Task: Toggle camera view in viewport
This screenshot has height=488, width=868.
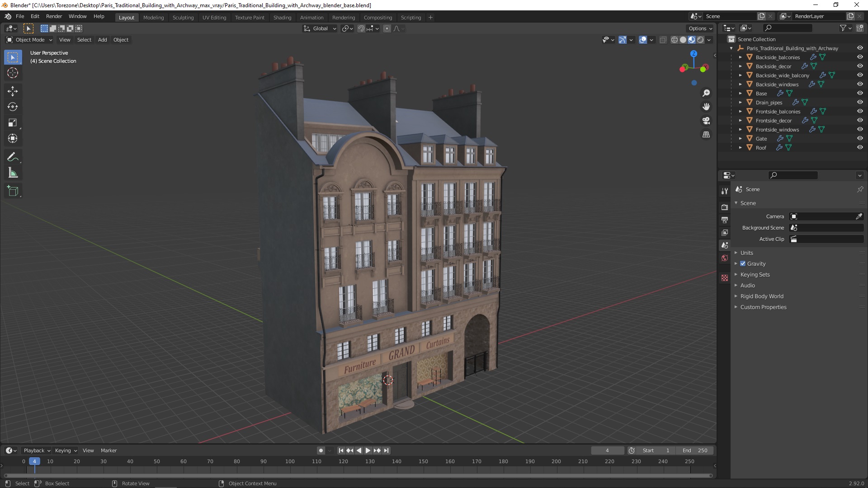Action: (706, 121)
